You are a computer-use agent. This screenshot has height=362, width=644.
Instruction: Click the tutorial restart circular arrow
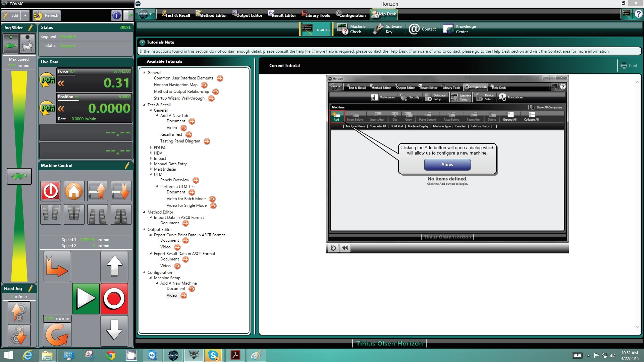[333, 248]
